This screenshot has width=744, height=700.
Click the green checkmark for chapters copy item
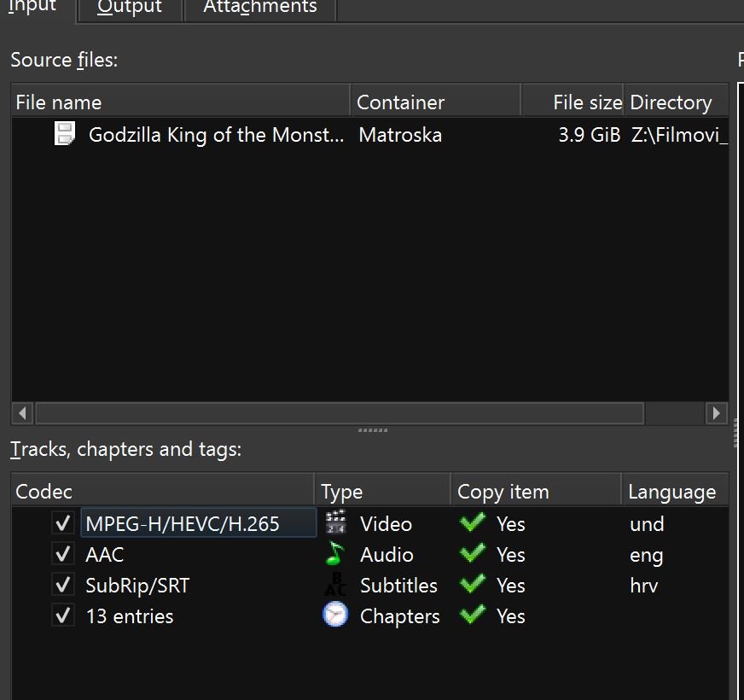tap(473, 615)
